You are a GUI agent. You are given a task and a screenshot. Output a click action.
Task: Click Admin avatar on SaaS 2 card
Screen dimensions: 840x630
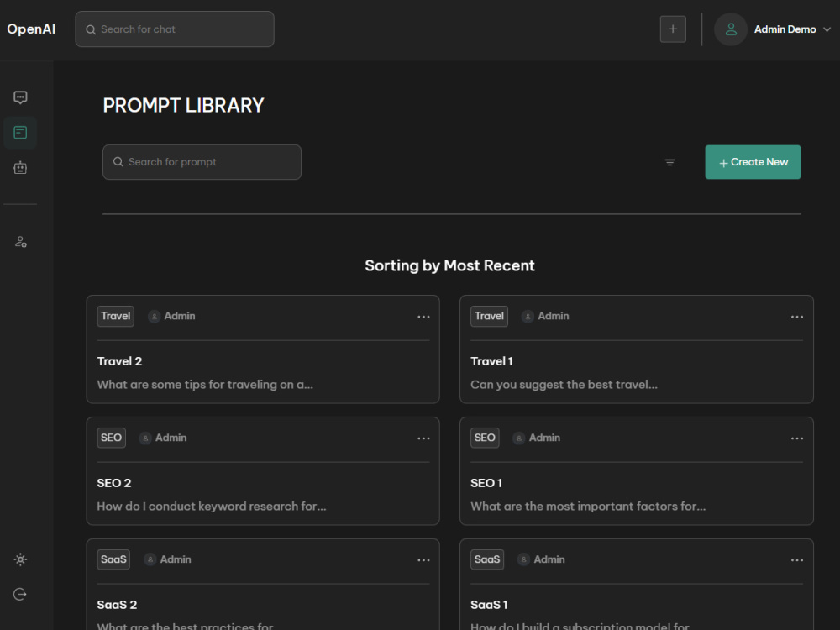150,559
